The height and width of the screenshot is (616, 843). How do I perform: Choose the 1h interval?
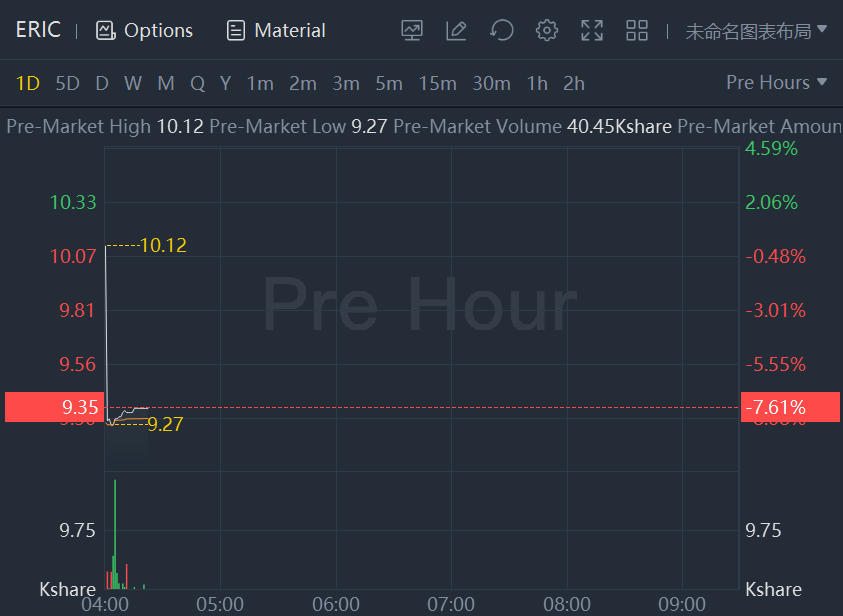pyautogui.click(x=537, y=83)
